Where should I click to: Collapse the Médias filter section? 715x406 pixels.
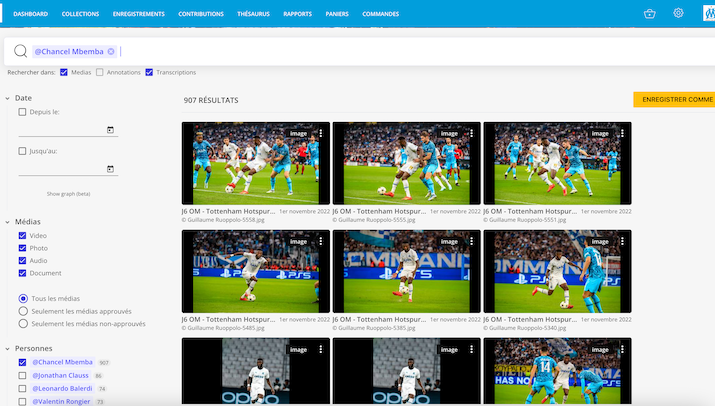coord(8,221)
